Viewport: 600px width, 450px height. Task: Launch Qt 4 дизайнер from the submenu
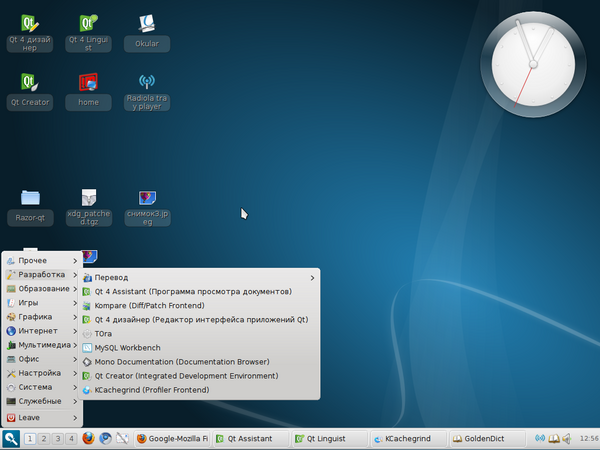click(x=199, y=320)
